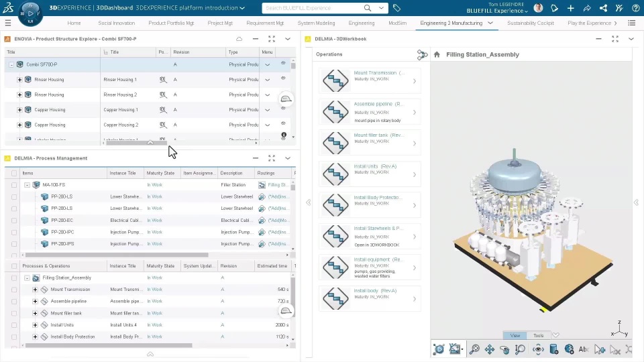Screen dimensions: 644x362
Task: Open the Install equipment operation card
Action: (370, 267)
